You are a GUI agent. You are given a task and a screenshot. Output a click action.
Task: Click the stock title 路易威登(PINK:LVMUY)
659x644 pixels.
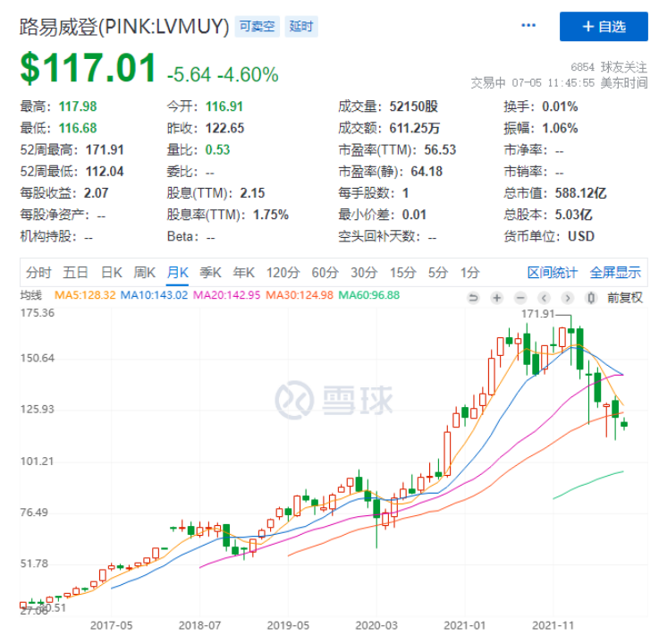click(x=124, y=27)
